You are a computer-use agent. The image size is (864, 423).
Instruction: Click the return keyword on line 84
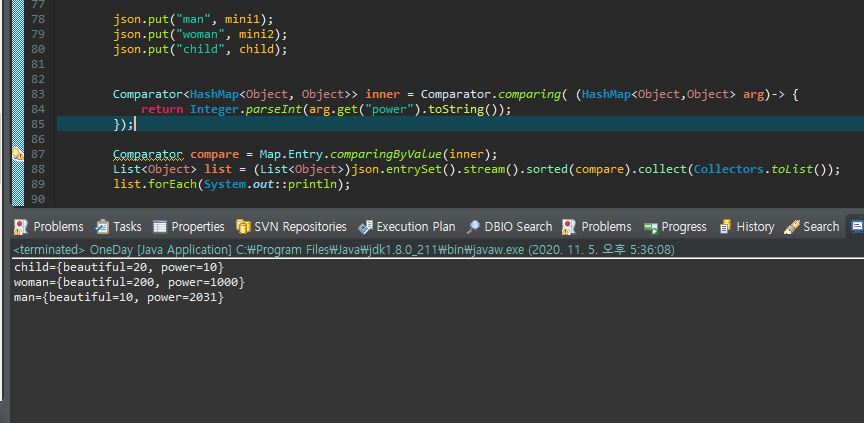click(162, 110)
